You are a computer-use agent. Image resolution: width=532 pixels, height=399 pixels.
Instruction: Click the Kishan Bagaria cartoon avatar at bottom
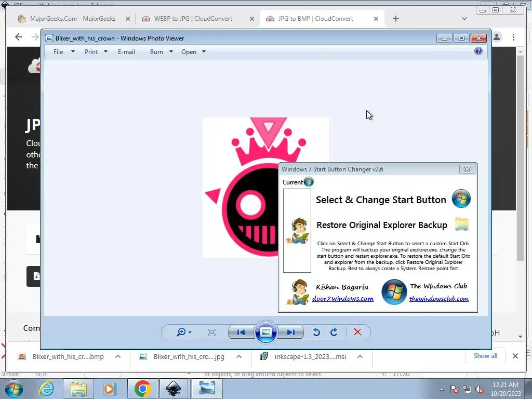[298, 292]
